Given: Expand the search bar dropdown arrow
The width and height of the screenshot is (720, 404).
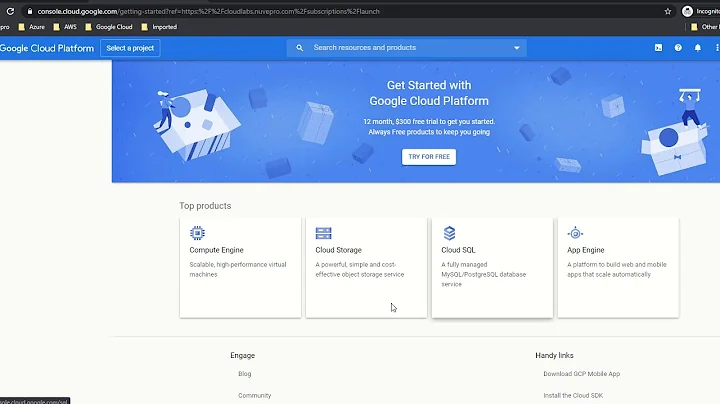Looking at the screenshot, I should click(x=517, y=48).
